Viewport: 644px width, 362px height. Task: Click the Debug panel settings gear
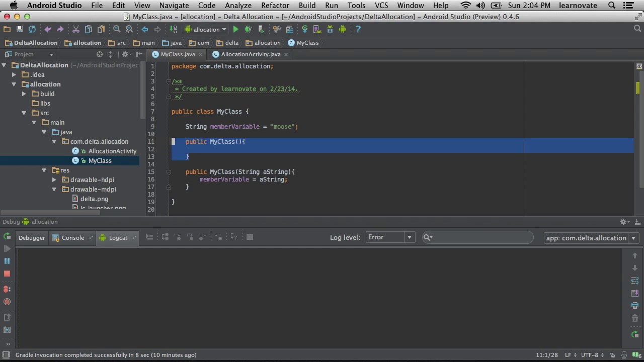(x=623, y=222)
